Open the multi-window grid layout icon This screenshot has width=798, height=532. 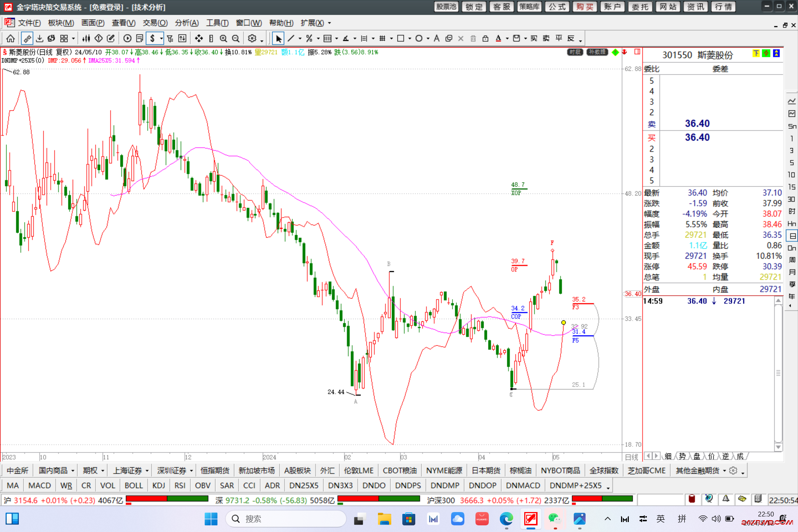pos(64,38)
